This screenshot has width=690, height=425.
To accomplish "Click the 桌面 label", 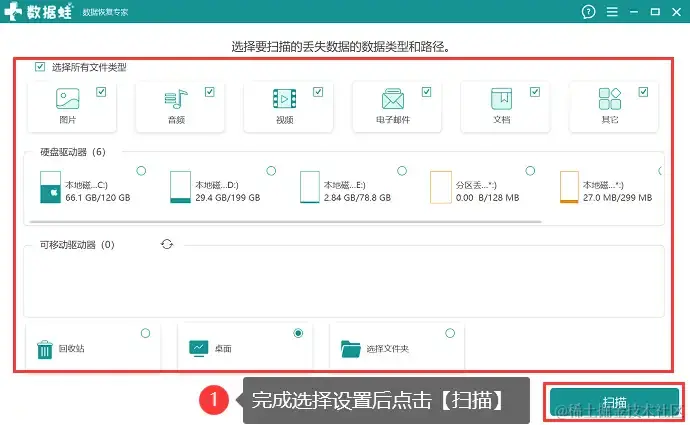I will point(223,348).
